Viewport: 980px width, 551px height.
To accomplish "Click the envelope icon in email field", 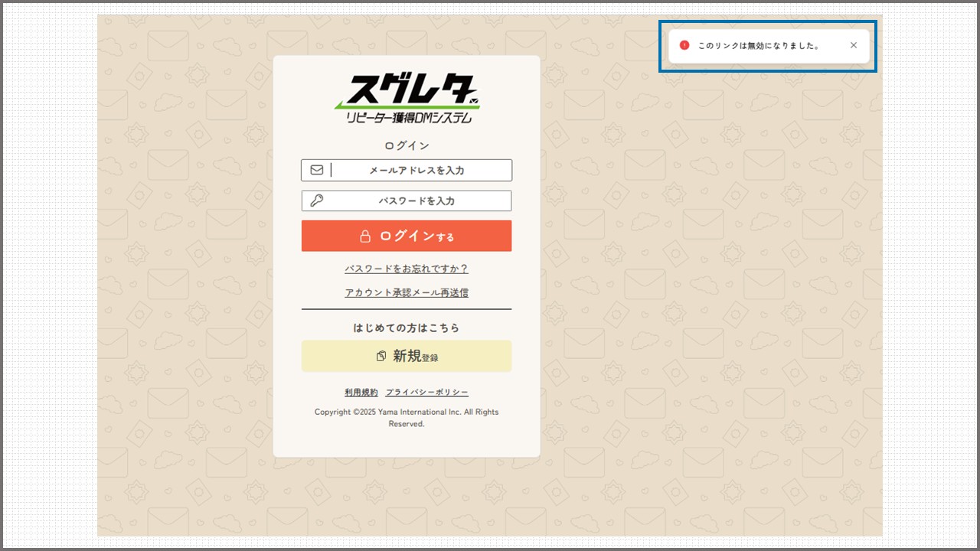I will point(317,170).
